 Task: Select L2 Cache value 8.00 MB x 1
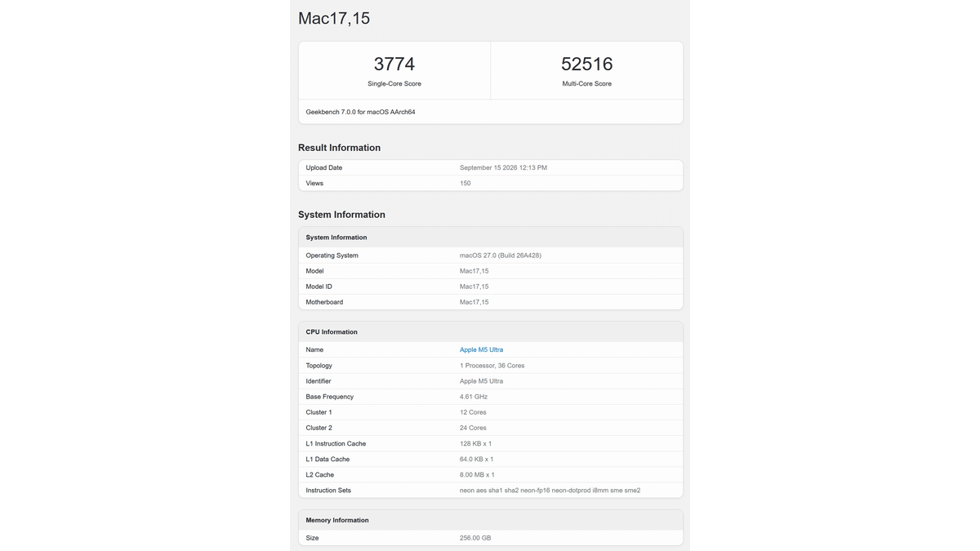click(x=477, y=475)
